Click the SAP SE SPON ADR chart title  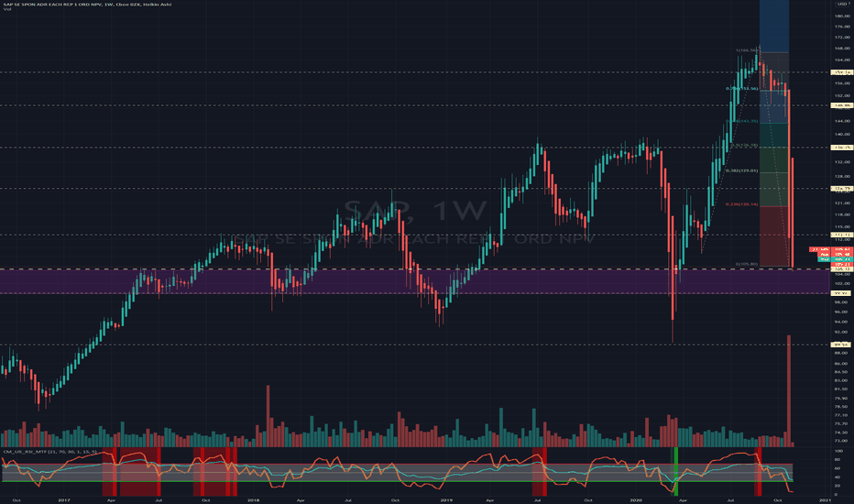pos(87,5)
